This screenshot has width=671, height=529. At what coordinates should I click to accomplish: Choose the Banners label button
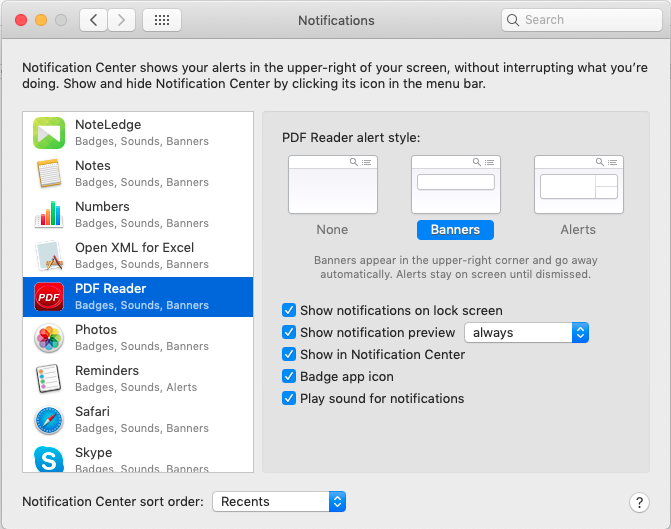point(455,230)
